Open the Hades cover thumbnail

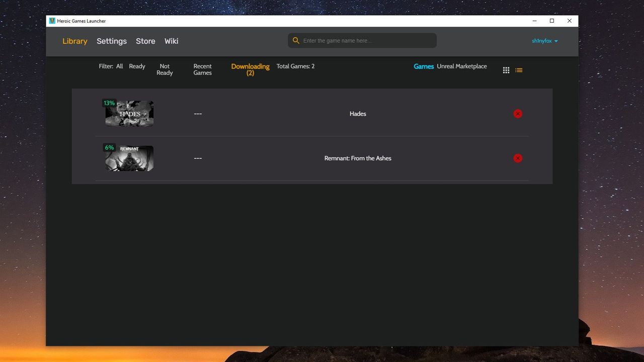[129, 114]
